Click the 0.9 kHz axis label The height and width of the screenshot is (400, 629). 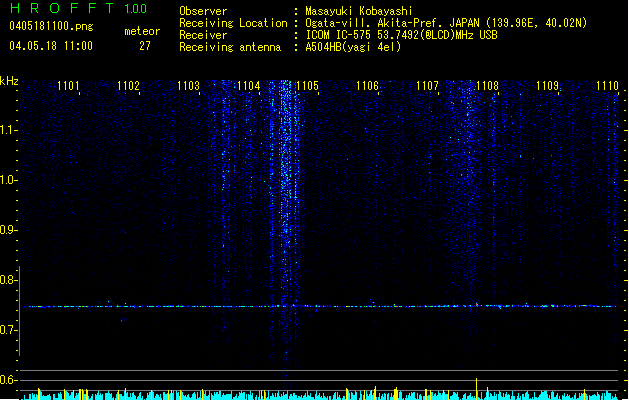(x=8, y=230)
